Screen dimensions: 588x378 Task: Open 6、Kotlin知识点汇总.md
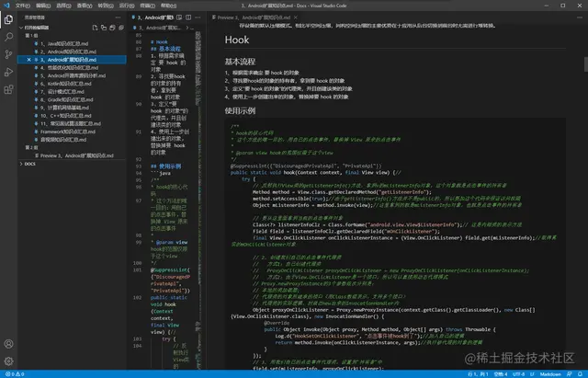coord(65,84)
